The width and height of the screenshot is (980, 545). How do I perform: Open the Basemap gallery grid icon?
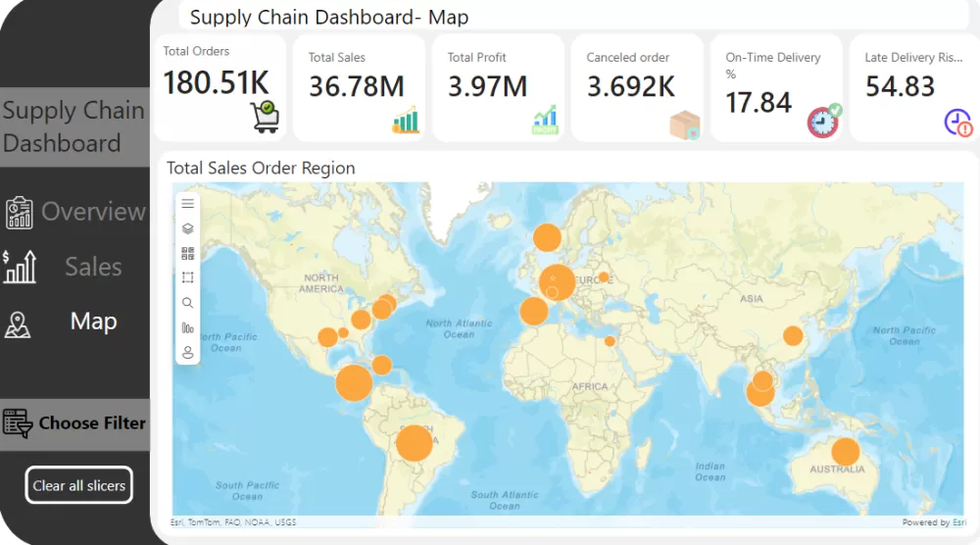point(188,253)
